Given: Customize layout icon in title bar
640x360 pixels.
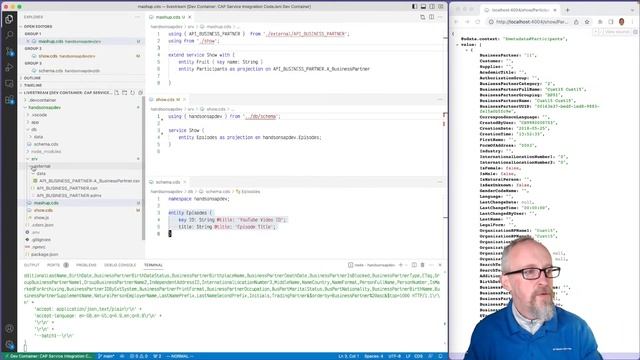Looking at the screenshot, I should coord(441,7).
